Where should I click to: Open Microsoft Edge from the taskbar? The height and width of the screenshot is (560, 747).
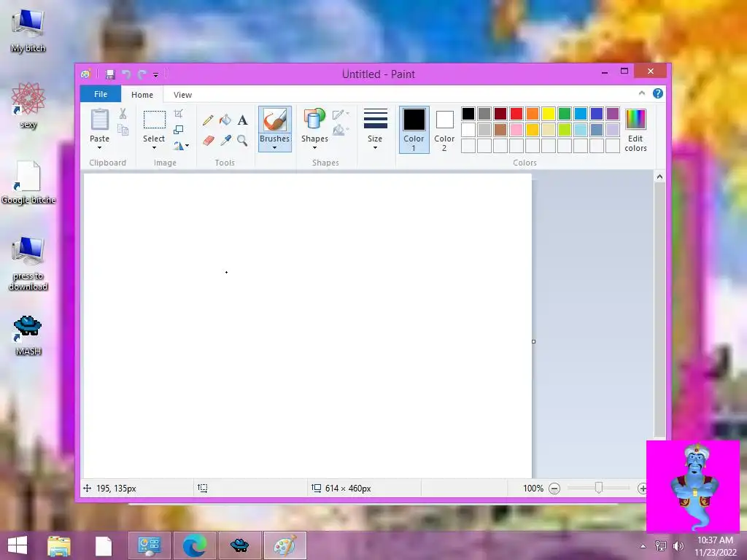click(194, 545)
